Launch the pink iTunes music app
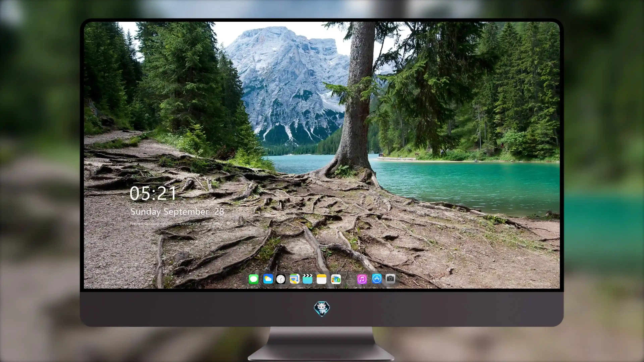Screen dimensions: 644x362 click(362, 279)
